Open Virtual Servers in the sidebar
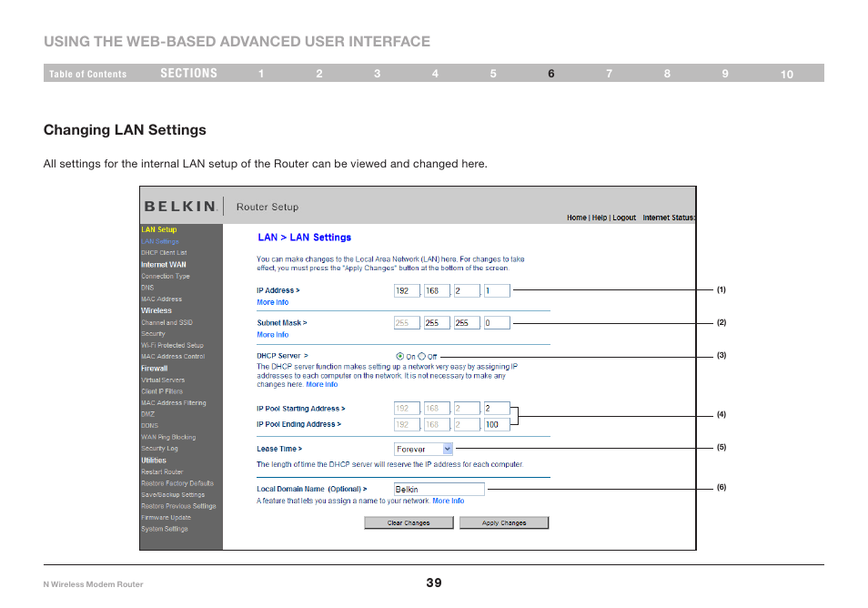This screenshot has width=868, height=608. 163,380
